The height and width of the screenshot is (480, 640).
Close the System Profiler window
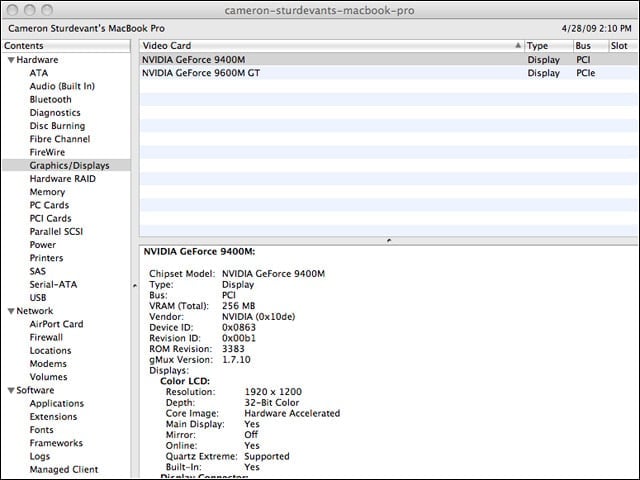(x=13, y=10)
